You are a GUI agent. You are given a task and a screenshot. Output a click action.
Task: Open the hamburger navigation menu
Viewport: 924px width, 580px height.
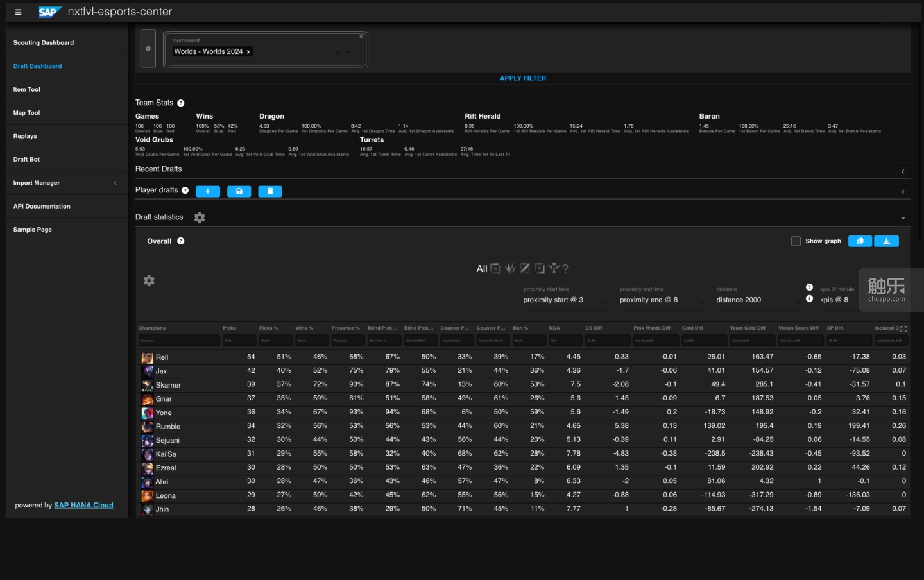tap(18, 12)
